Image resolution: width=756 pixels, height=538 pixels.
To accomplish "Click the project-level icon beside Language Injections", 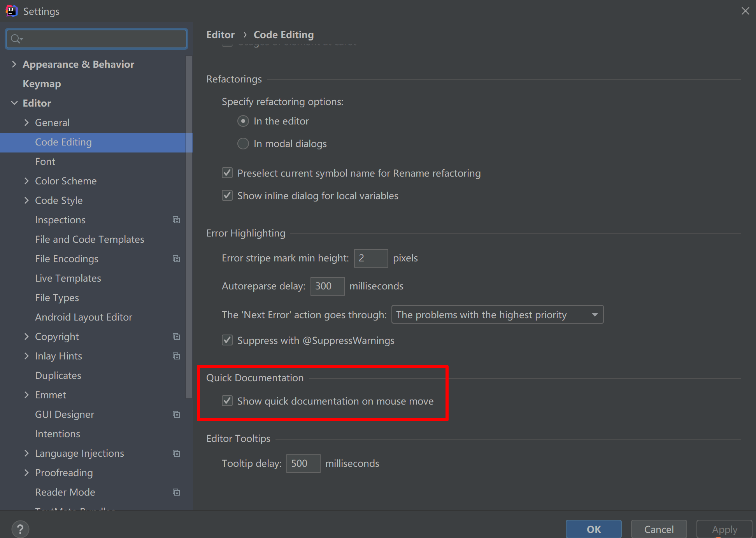I will (x=176, y=453).
